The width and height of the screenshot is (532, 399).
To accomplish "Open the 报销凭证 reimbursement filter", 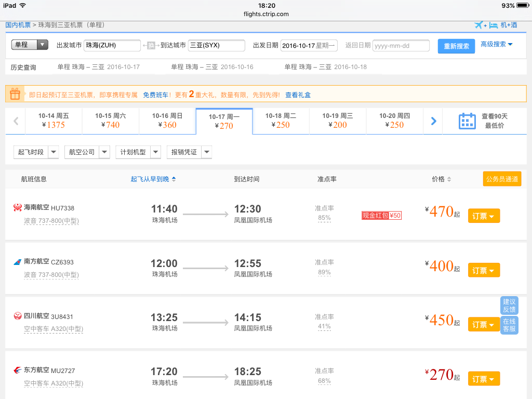I will pyautogui.click(x=189, y=152).
